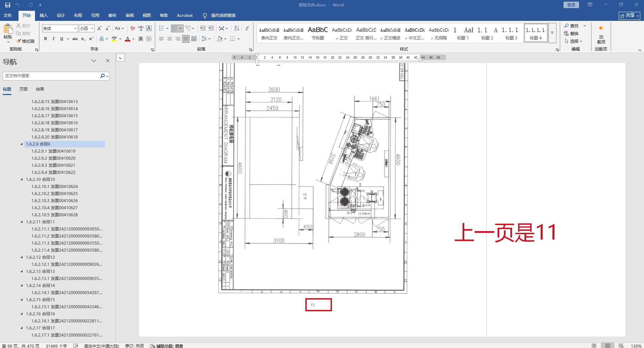This screenshot has height=348, width=644.
Task: Align text to the left
Action: [162, 39]
